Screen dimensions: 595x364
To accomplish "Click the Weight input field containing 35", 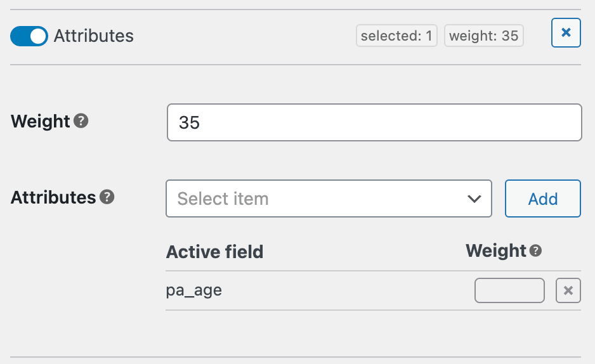I will (374, 122).
